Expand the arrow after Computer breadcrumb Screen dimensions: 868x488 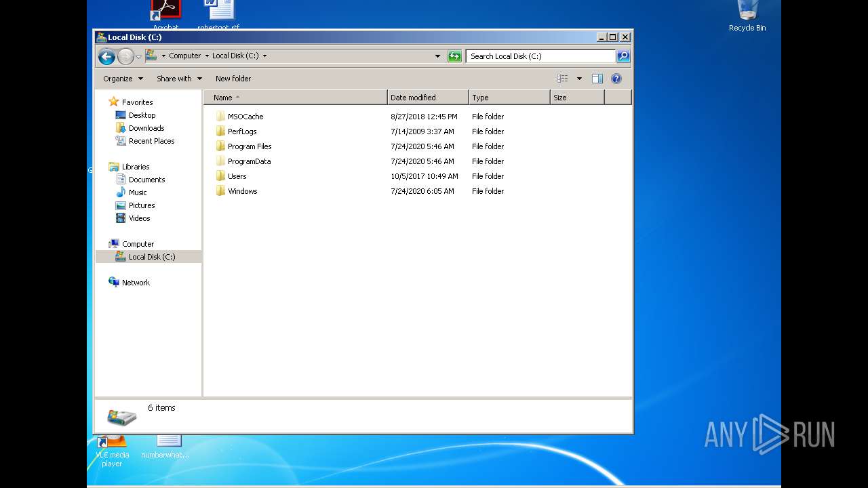pos(206,56)
